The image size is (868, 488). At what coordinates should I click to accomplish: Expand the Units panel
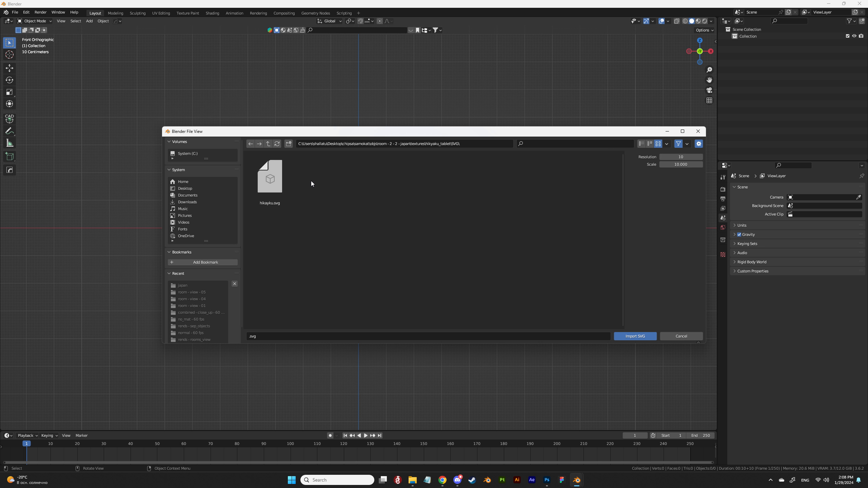742,225
